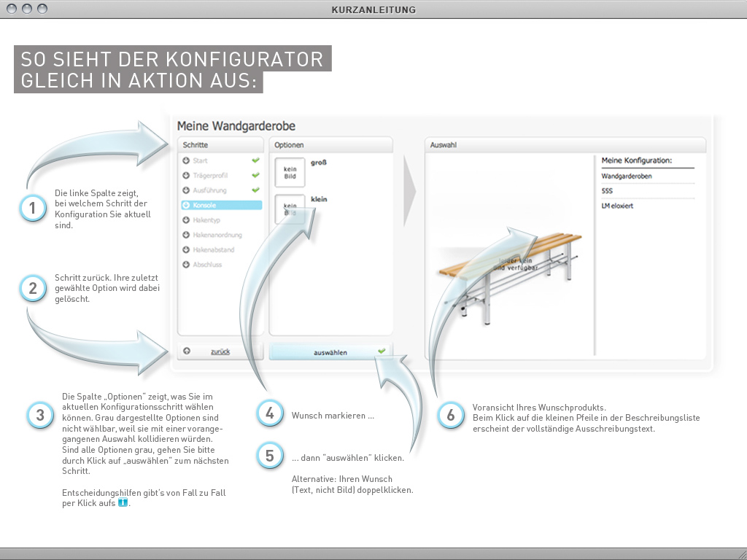
Task: Click the zurück link
Action: point(220,351)
